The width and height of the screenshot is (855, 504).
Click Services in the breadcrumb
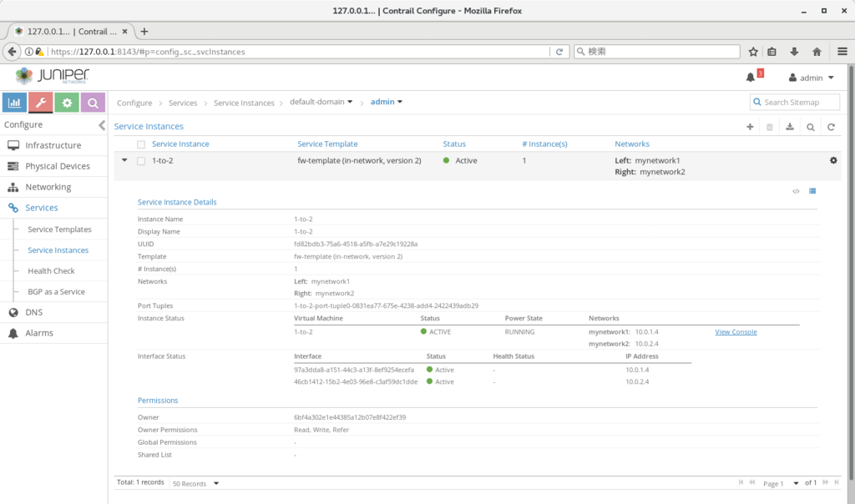pyautogui.click(x=183, y=103)
